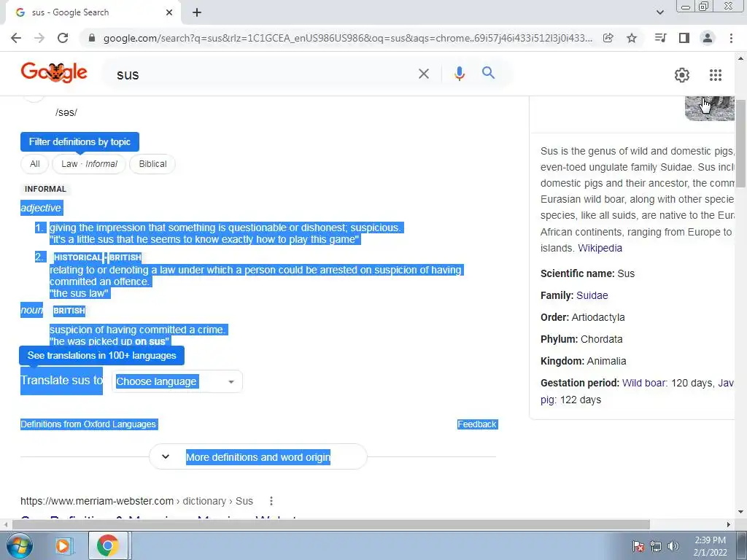Screen dimensions: 747x560
Task: Go back with the browser back arrow
Action: [16, 38]
